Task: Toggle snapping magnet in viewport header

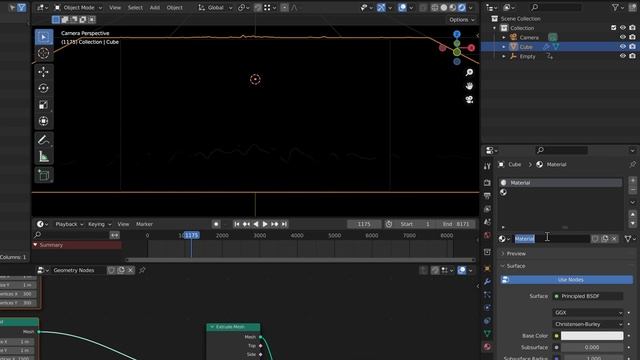Action: click(x=258, y=8)
